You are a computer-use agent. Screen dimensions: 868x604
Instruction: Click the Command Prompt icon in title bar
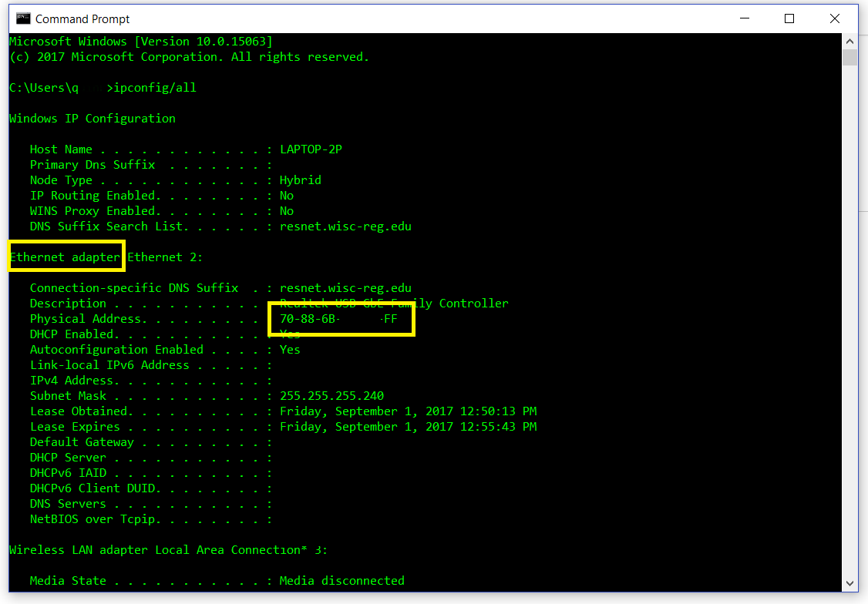(x=23, y=18)
